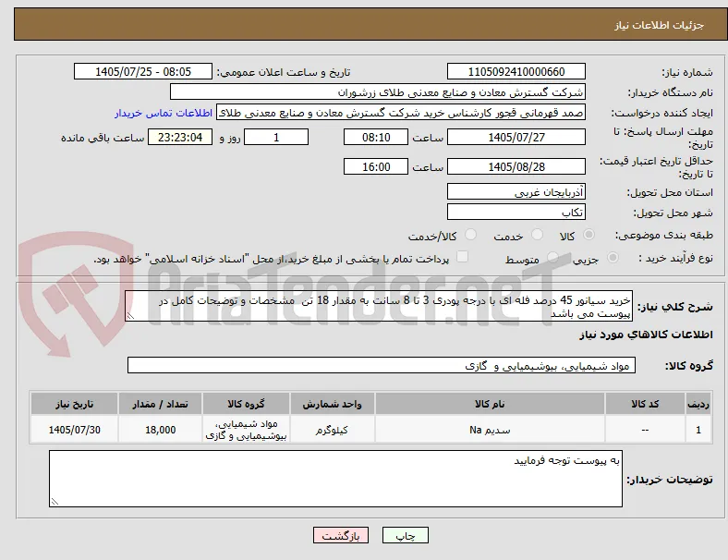The image size is (728, 560).
Task: Click the کد کالا column header
Action: coord(645,404)
